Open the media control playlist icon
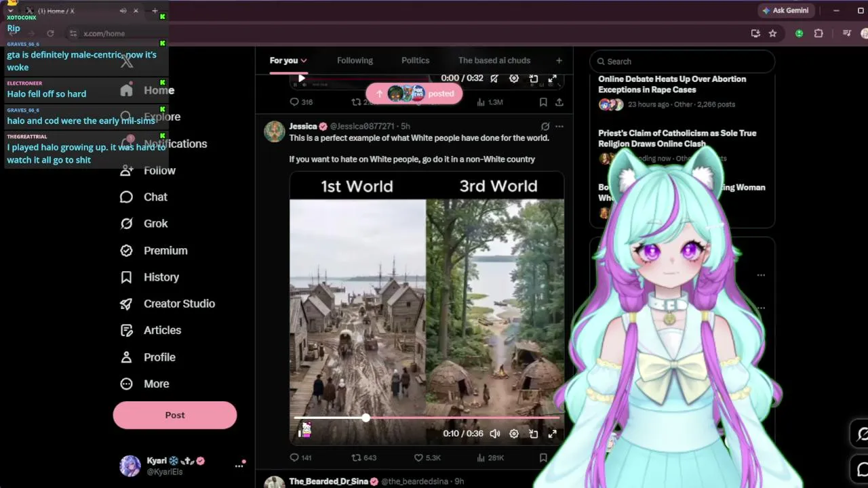The height and width of the screenshot is (488, 868). click(846, 33)
